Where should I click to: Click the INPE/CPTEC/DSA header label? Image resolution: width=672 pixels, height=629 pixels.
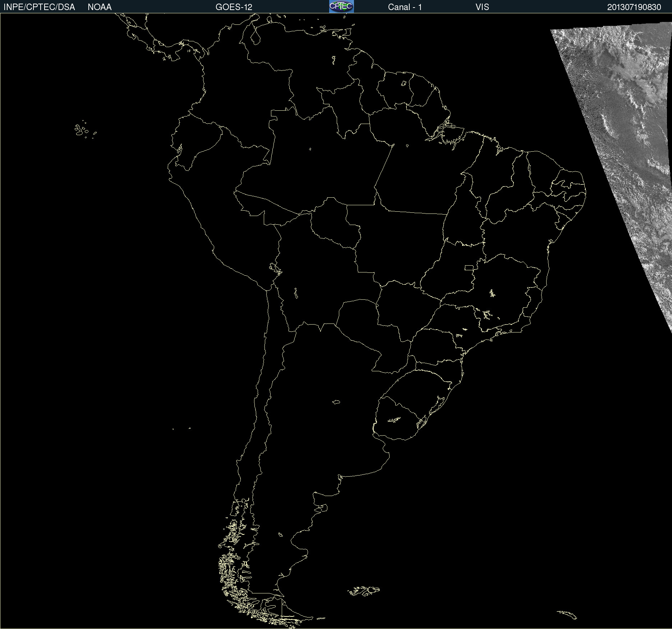39,7
